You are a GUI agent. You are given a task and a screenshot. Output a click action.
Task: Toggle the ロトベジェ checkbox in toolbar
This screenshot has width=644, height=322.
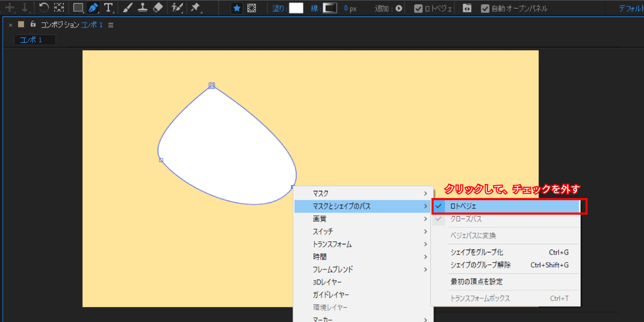[419, 9]
